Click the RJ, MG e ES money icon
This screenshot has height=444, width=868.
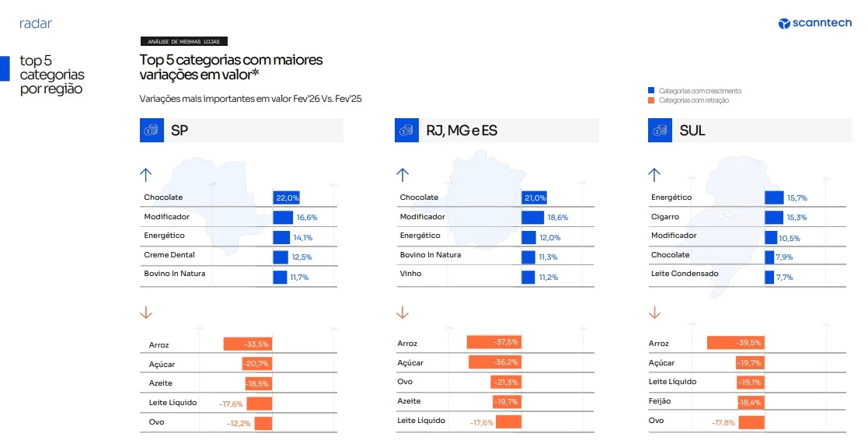406,131
